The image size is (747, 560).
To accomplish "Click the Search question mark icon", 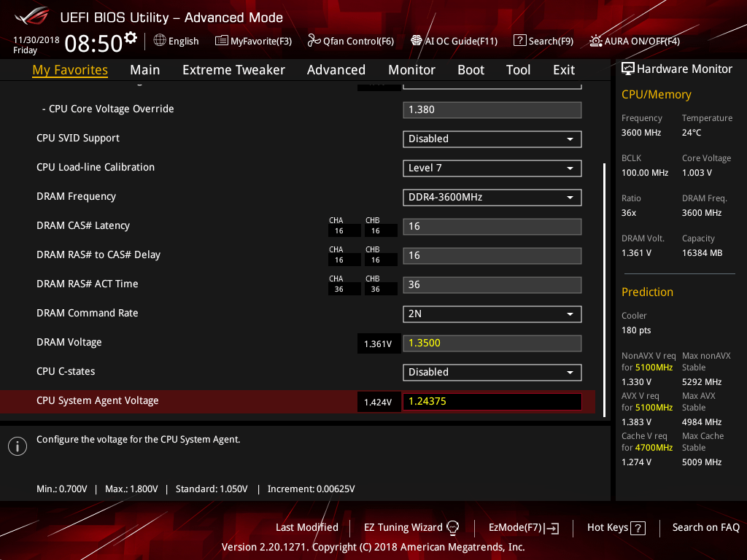I will point(519,41).
